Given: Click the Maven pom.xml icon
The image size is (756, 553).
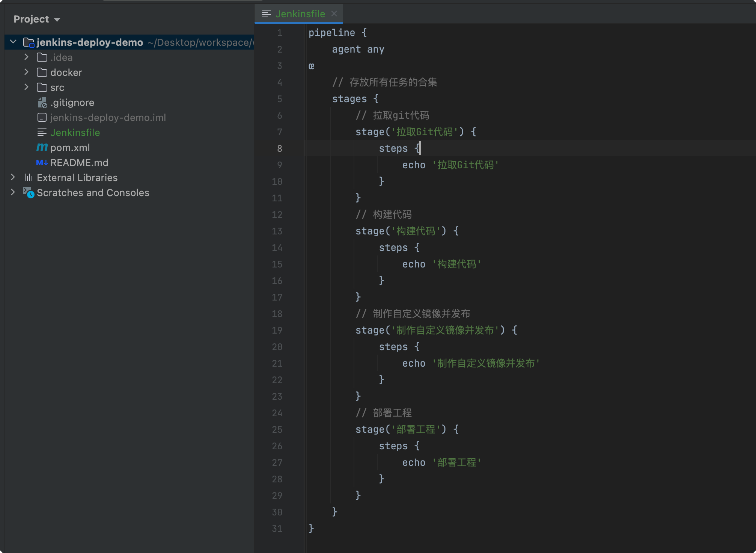Looking at the screenshot, I should tap(42, 147).
